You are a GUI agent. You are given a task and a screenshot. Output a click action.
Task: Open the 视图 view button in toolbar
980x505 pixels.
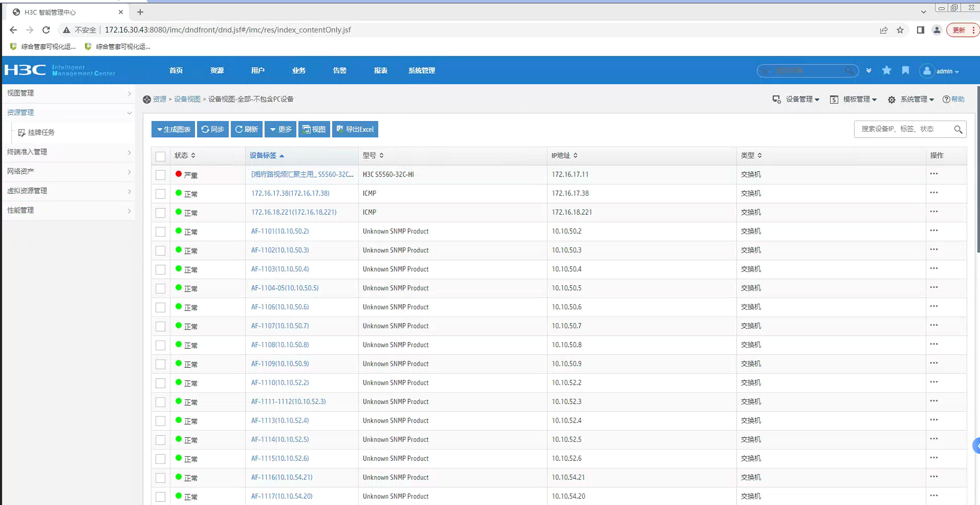tap(314, 129)
